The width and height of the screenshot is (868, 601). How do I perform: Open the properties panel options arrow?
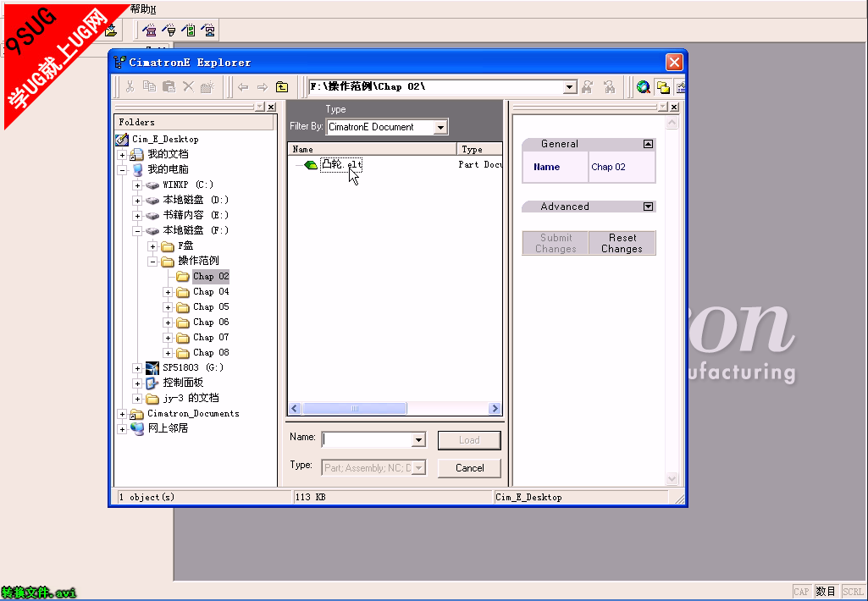pos(663,107)
